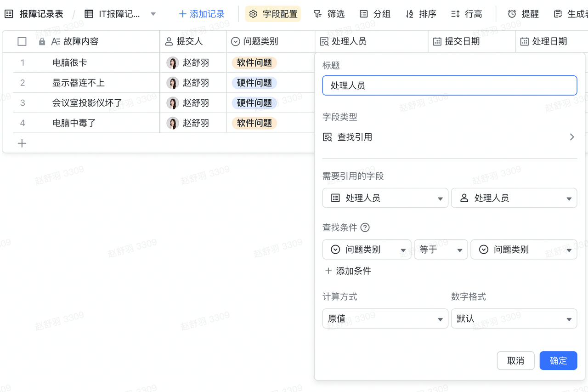
Task: Click the 分组 grouping icon
Action: (x=364, y=14)
